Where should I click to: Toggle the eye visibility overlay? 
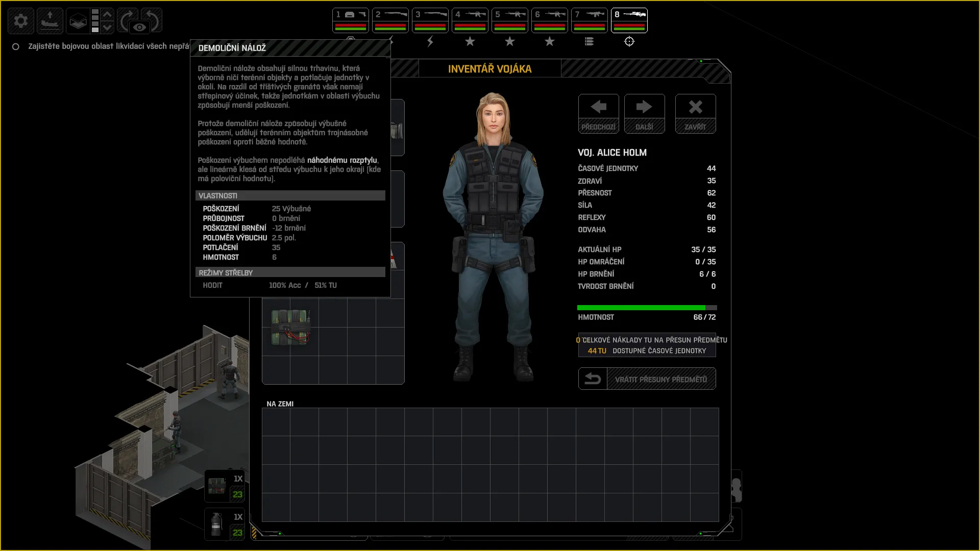139,27
